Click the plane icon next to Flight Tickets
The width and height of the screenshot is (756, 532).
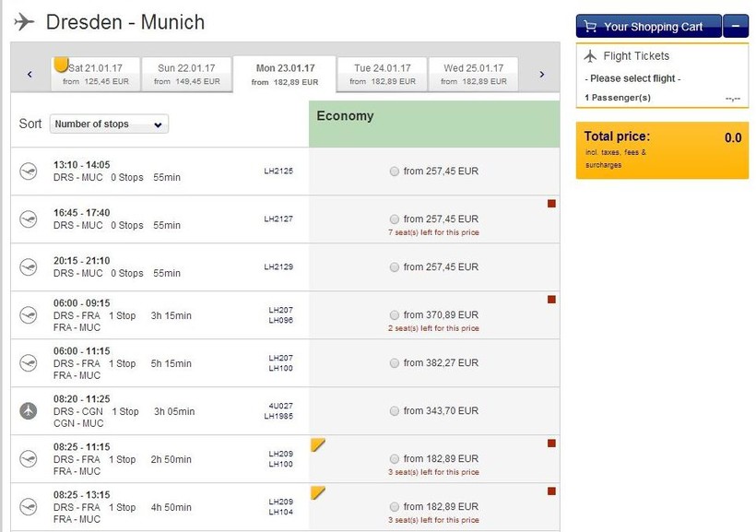coord(589,56)
